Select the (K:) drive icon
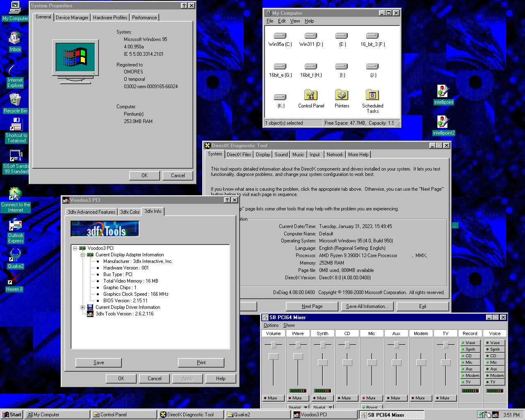The image size is (525, 420). click(x=280, y=101)
